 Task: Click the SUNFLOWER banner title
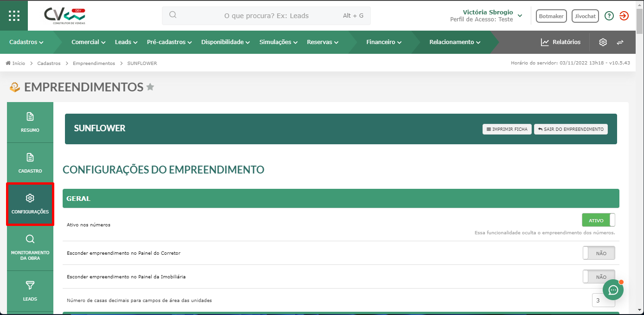(100, 129)
